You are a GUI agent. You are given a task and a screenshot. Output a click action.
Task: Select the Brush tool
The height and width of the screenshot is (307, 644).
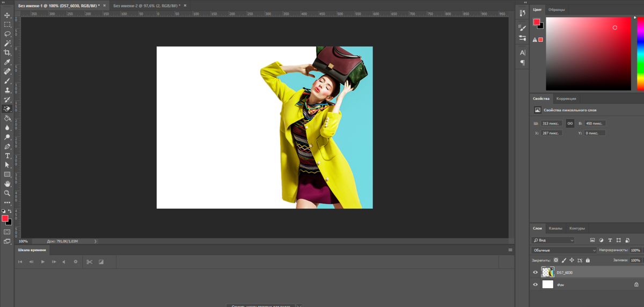7,81
